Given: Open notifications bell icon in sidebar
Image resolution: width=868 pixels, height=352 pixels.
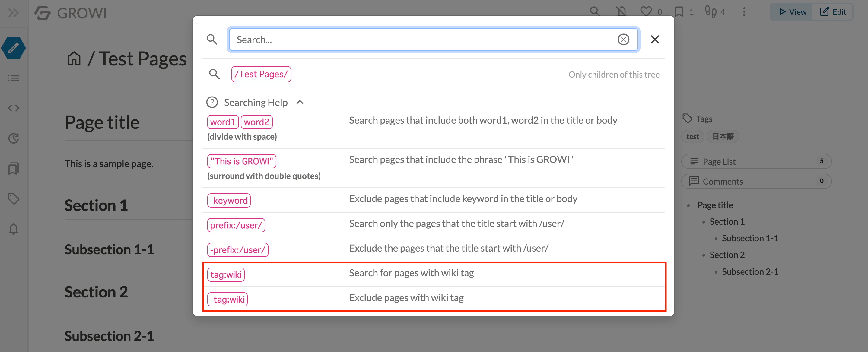Looking at the screenshot, I should tap(14, 229).
